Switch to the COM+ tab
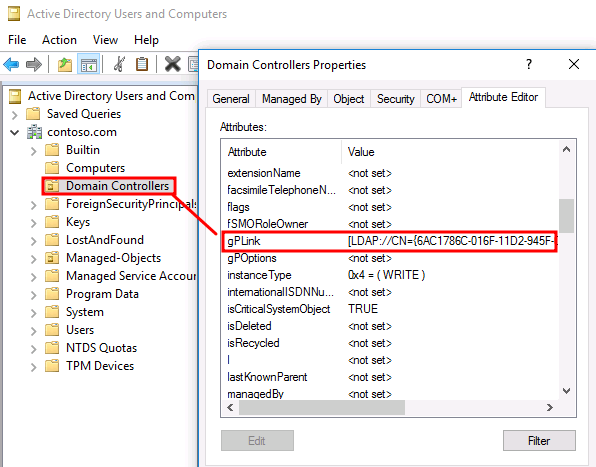The height and width of the screenshot is (467, 596). tap(441, 99)
